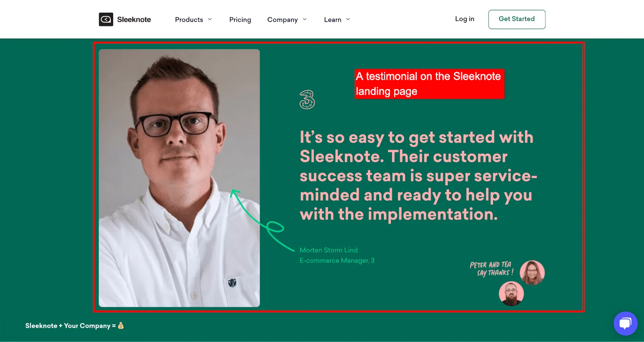The image size is (644, 342).
Task: Expand the Learn dropdown
Action: (x=336, y=19)
